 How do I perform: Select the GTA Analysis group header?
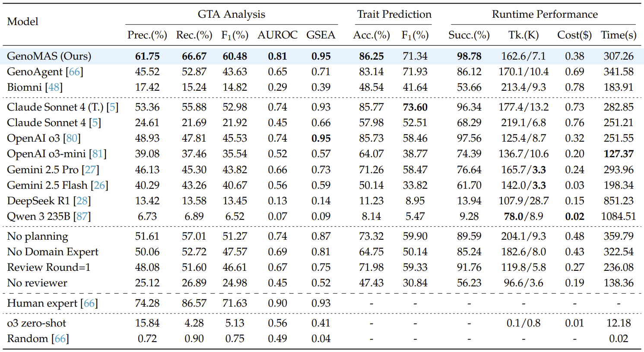click(x=231, y=14)
